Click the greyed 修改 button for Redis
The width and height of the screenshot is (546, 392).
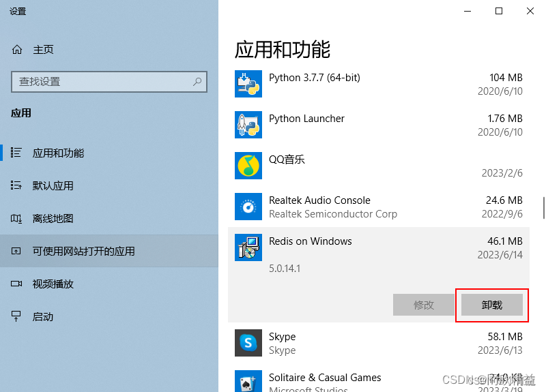pyautogui.click(x=424, y=305)
